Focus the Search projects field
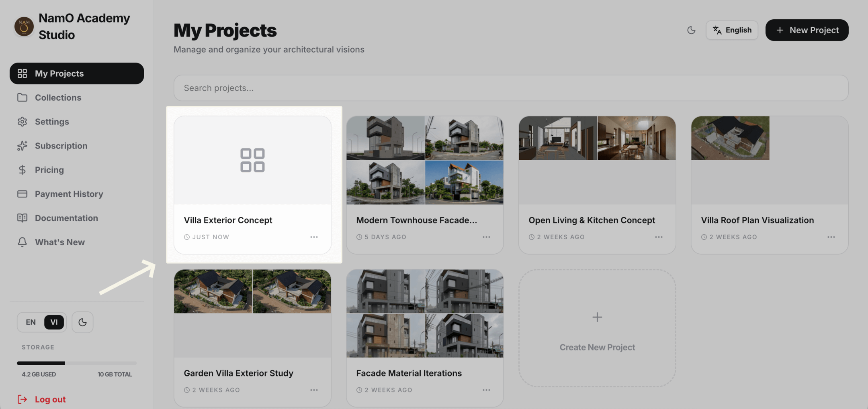This screenshot has width=868, height=409. coord(510,88)
